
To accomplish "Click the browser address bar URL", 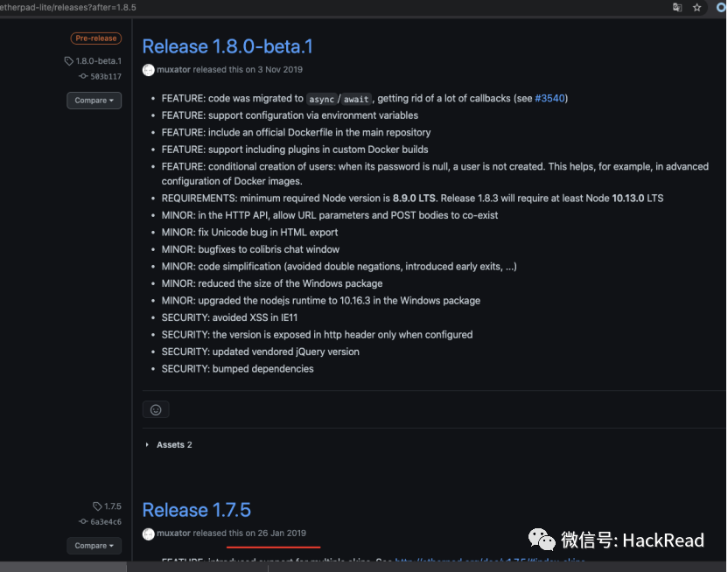I will (x=67, y=7).
